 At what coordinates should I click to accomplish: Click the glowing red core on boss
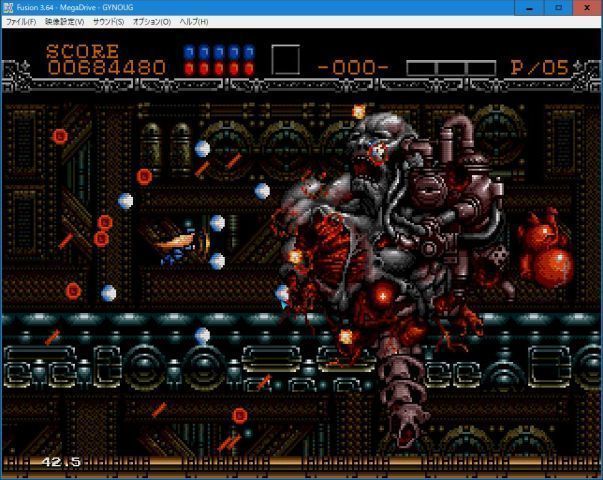click(x=383, y=296)
